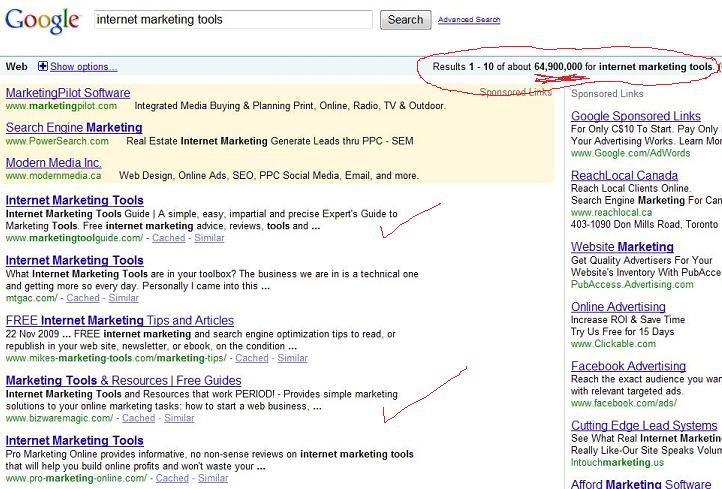
Task: Click www.marketingpilot.com URL text
Action: (x=61, y=106)
